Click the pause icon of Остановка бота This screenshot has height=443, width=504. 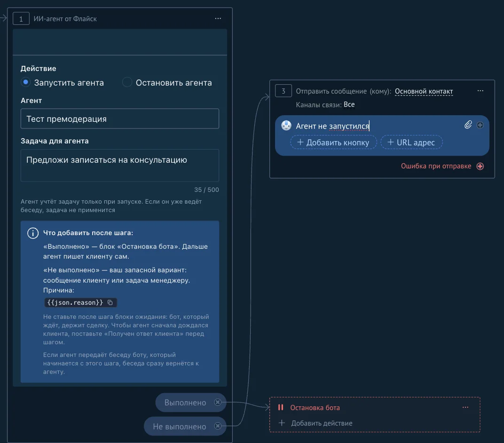tap(281, 407)
